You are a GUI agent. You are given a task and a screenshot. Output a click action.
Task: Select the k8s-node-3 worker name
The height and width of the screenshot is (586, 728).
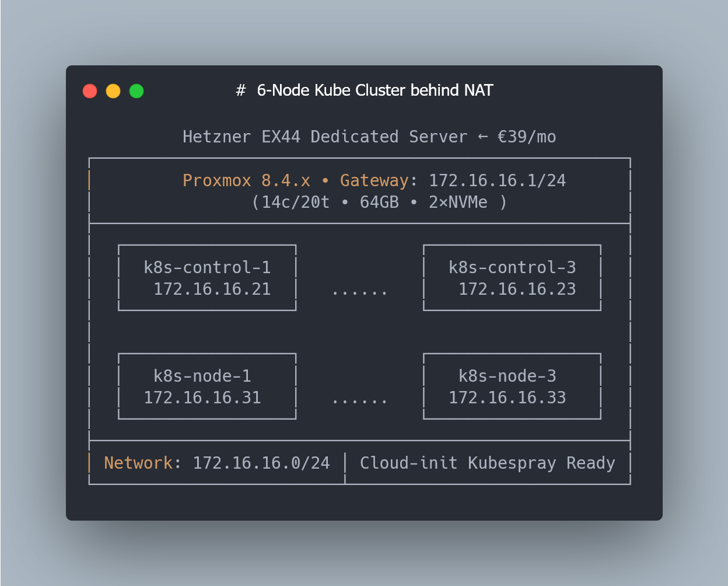coord(508,376)
